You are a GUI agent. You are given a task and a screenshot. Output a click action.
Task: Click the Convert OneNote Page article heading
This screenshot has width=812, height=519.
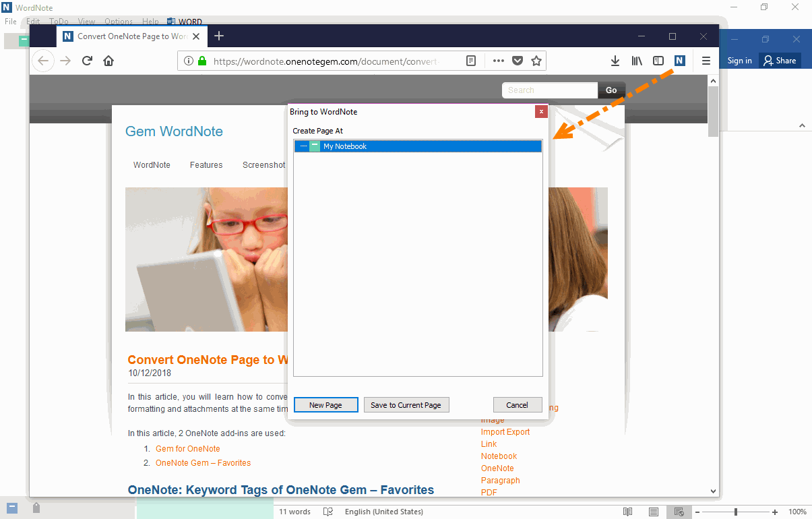pos(208,360)
